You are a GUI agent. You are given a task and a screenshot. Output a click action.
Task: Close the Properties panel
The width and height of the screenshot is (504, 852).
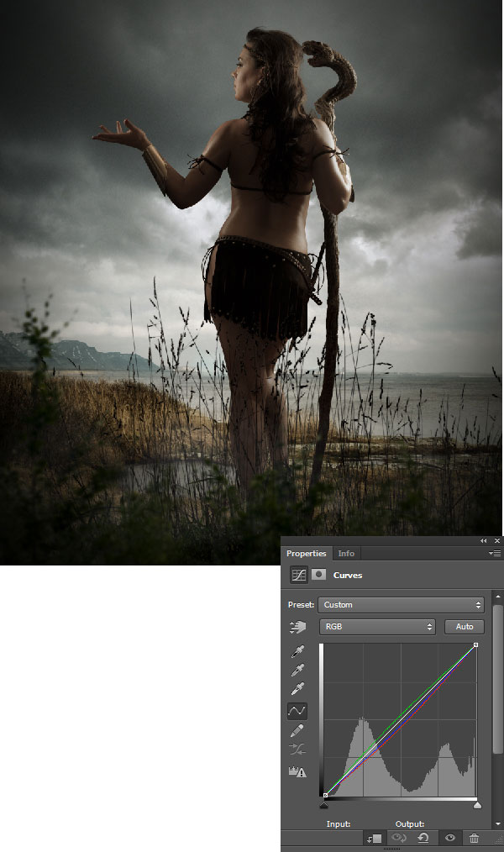tap(497, 540)
